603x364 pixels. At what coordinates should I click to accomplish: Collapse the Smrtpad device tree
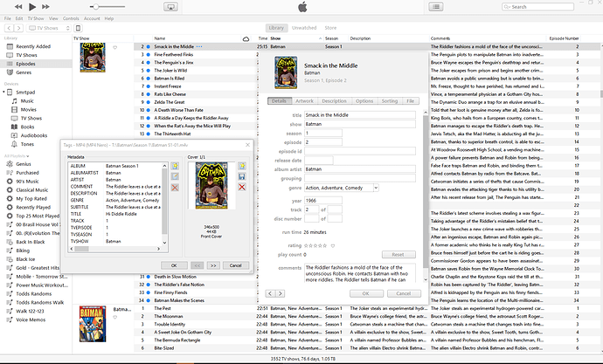[3, 93]
